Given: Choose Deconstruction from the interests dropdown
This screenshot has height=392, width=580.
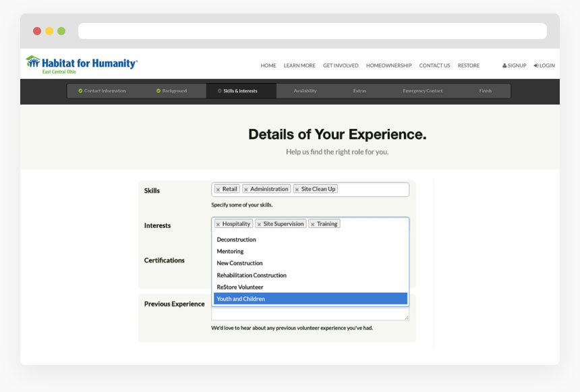Looking at the screenshot, I should point(235,240).
